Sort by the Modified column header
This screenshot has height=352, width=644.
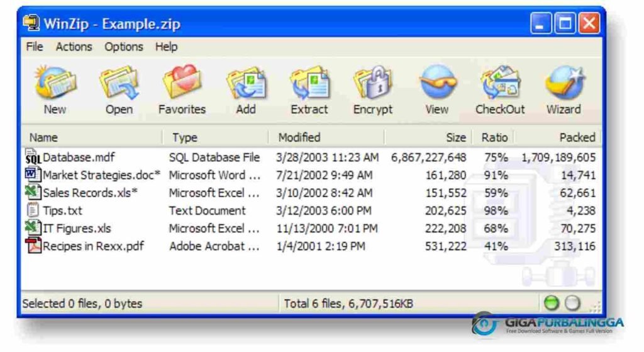point(327,137)
